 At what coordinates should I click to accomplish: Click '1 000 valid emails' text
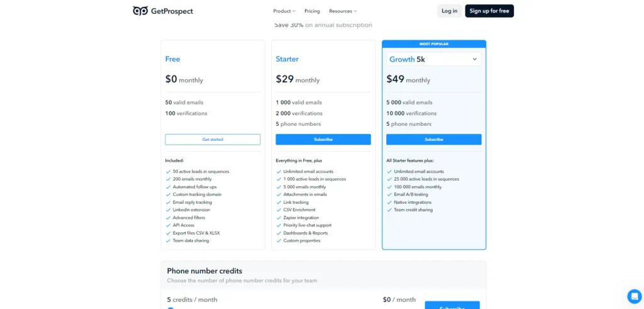pos(299,103)
